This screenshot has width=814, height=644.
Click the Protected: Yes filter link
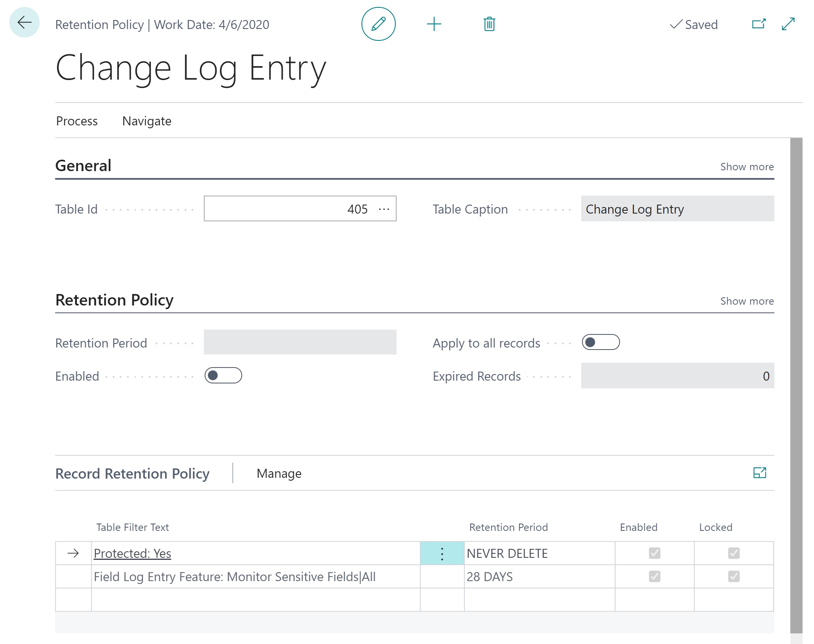tap(132, 553)
